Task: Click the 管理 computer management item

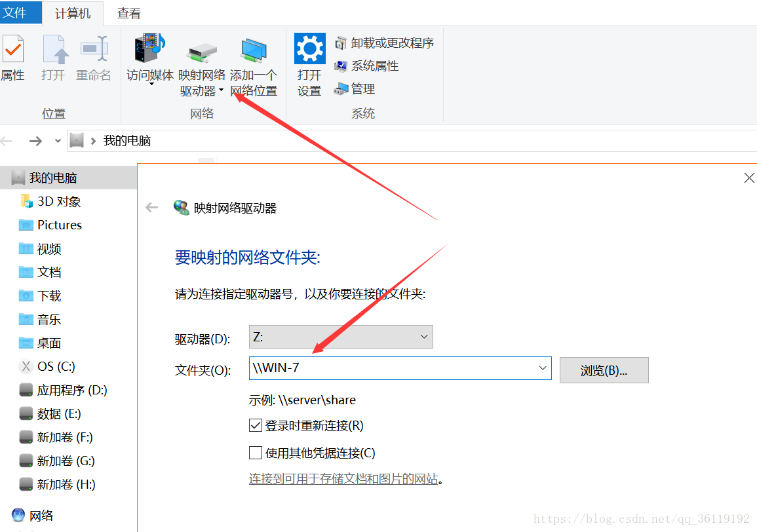Action: (355, 89)
